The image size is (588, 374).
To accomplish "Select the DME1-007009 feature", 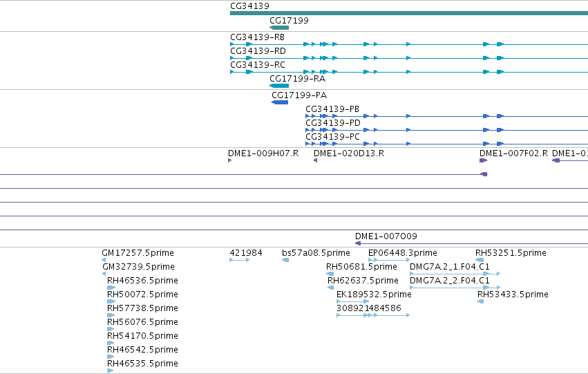I will [x=471, y=243].
